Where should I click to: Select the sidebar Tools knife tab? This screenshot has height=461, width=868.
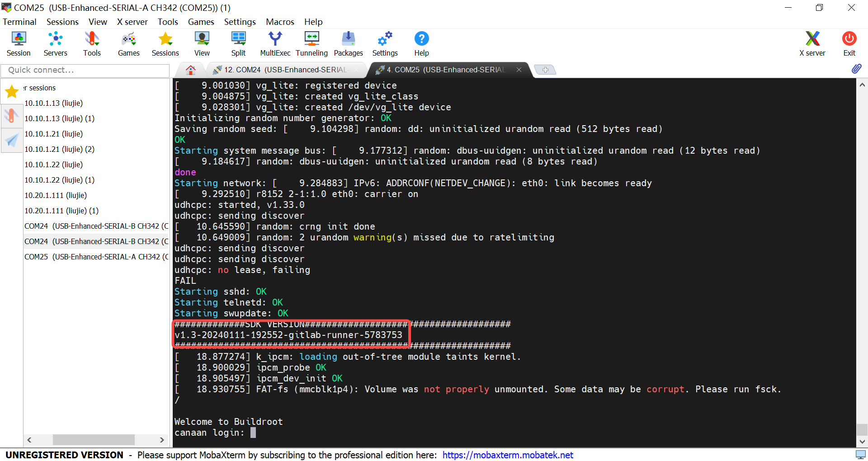[x=12, y=116]
